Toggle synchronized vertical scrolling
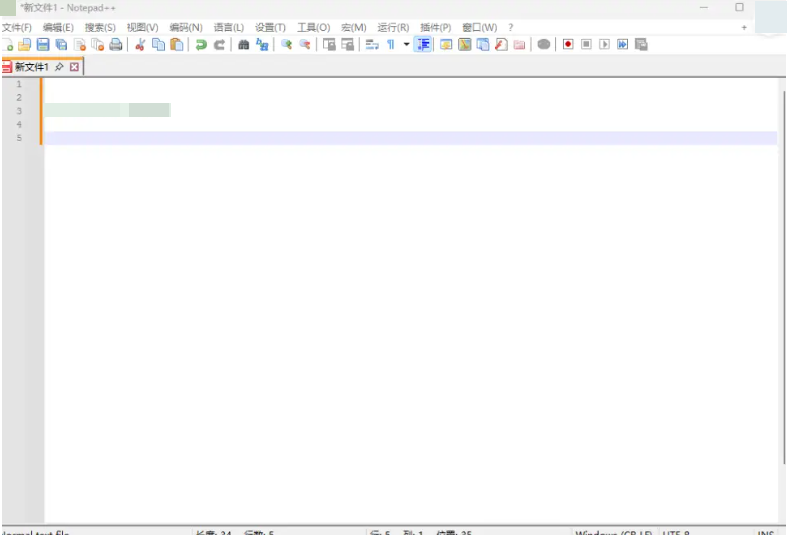The height and width of the screenshot is (535, 789). [x=329, y=45]
